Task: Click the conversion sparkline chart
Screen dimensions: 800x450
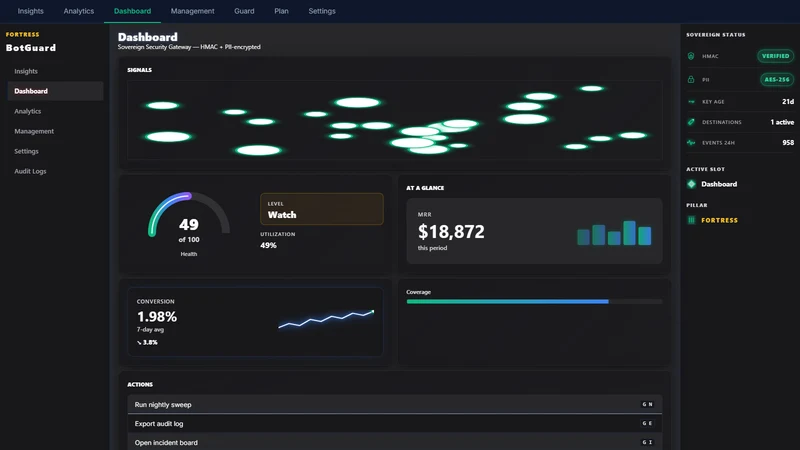Action: pyautogui.click(x=327, y=319)
